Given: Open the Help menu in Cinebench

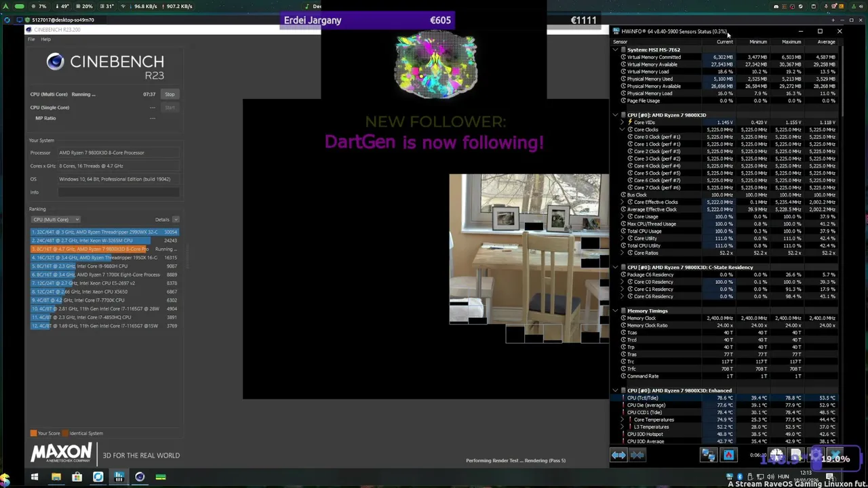Looking at the screenshot, I should click(45, 39).
